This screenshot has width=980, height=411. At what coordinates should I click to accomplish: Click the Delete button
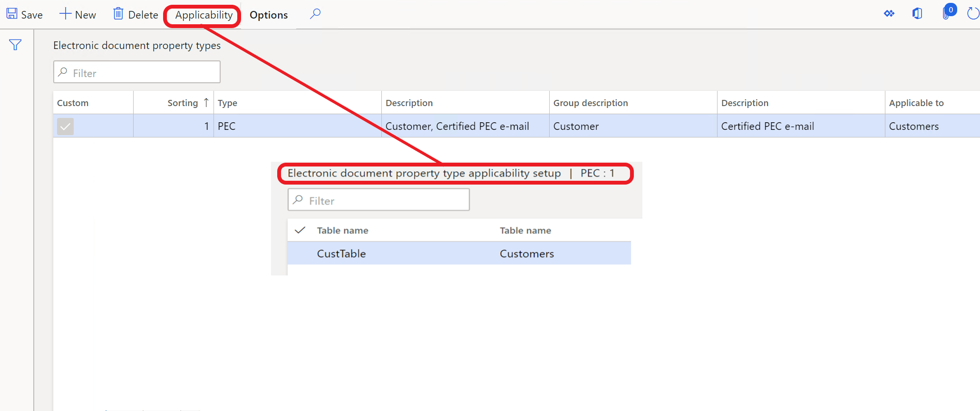[136, 15]
